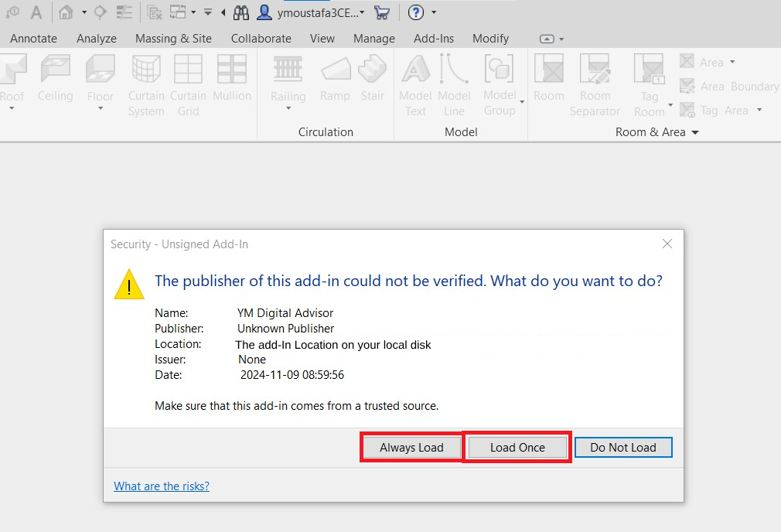The image size is (781, 532).
Task: Click the Area tool in Room & Area panel
Action: pos(702,62)
